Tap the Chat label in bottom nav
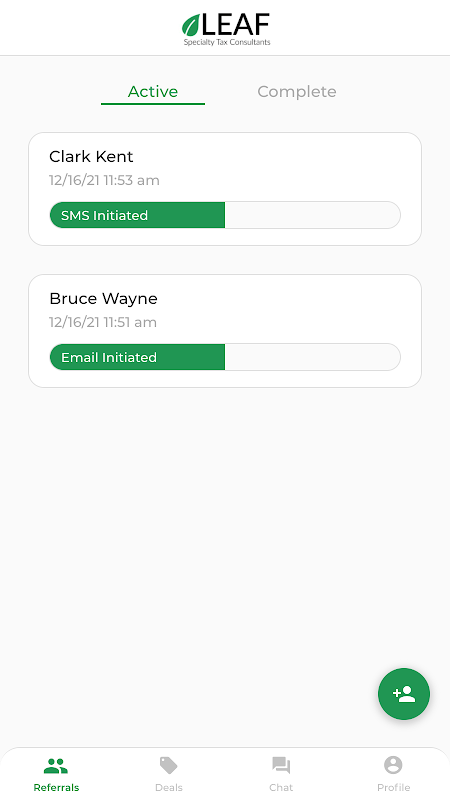This screenshot has width=450, height=800. (x=281, y=787)
